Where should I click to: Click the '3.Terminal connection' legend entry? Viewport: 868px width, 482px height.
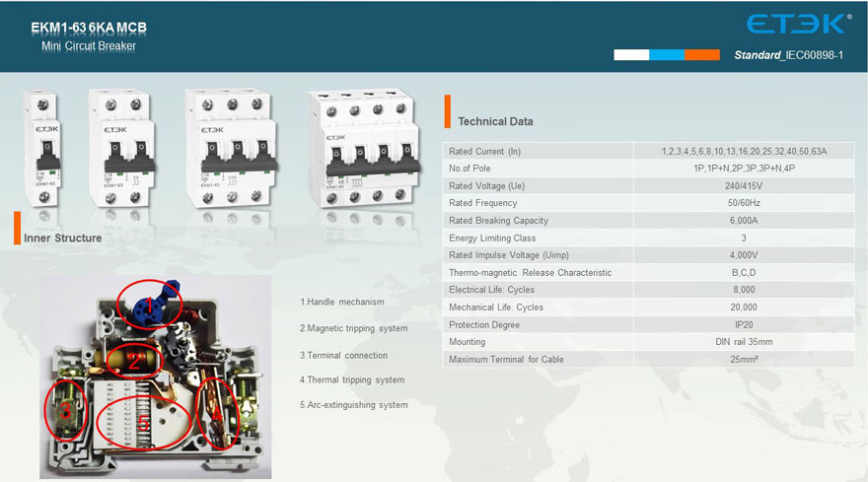coord(344,355)
